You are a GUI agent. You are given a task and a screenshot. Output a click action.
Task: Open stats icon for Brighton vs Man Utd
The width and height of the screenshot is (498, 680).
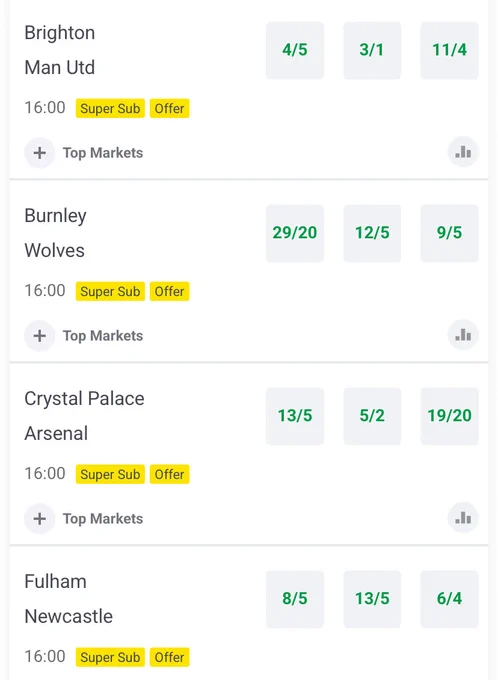463,152
